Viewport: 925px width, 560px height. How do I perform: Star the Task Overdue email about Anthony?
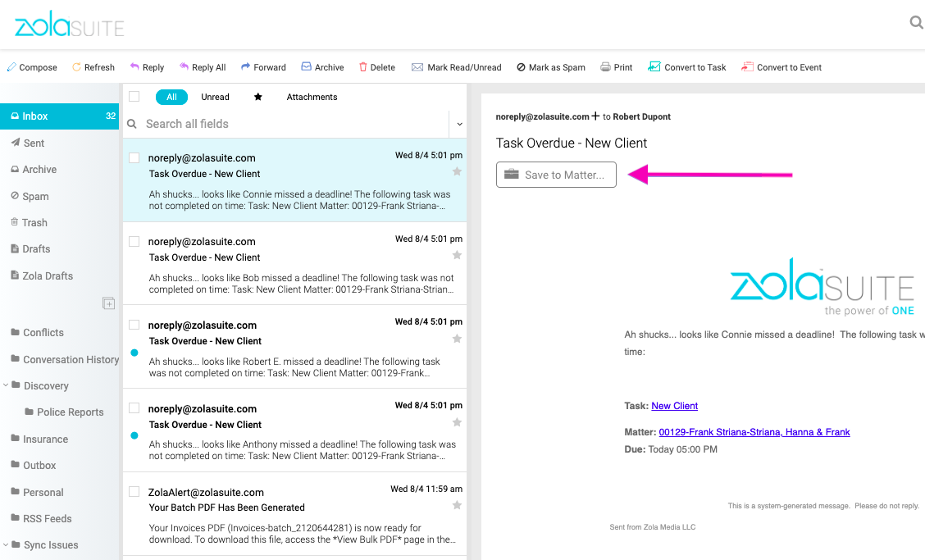457,422
